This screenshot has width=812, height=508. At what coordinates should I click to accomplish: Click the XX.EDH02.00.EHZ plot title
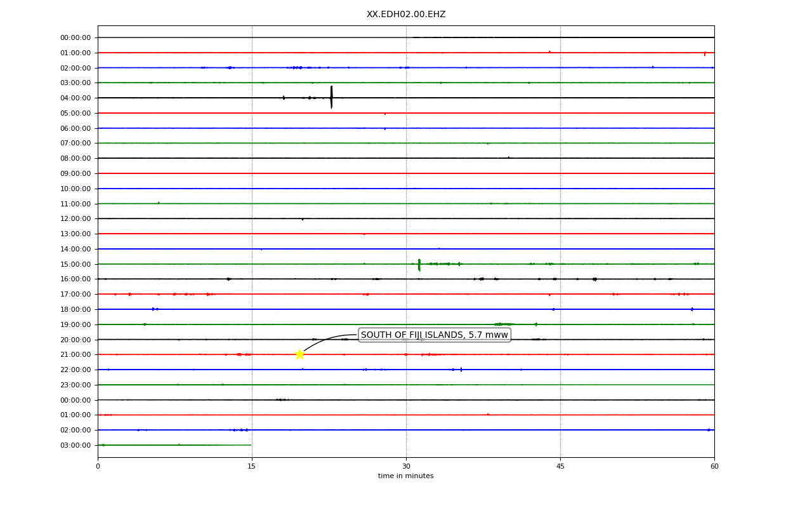coord(406,14)
